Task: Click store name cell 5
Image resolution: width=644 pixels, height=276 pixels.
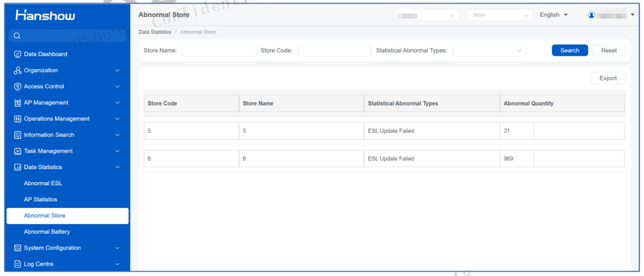Action: pos(302,131)
